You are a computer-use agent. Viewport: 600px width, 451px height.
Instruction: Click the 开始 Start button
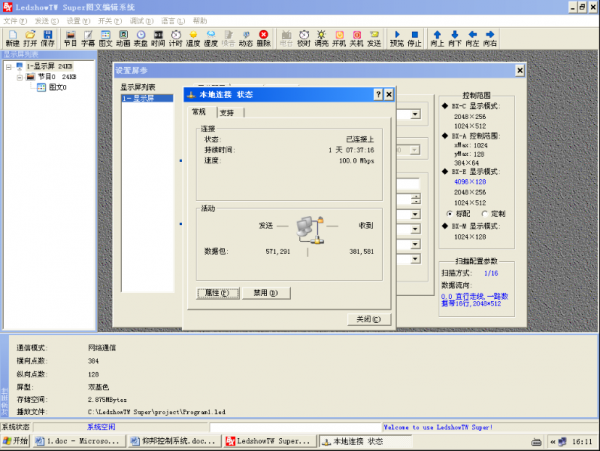point(15,441)
